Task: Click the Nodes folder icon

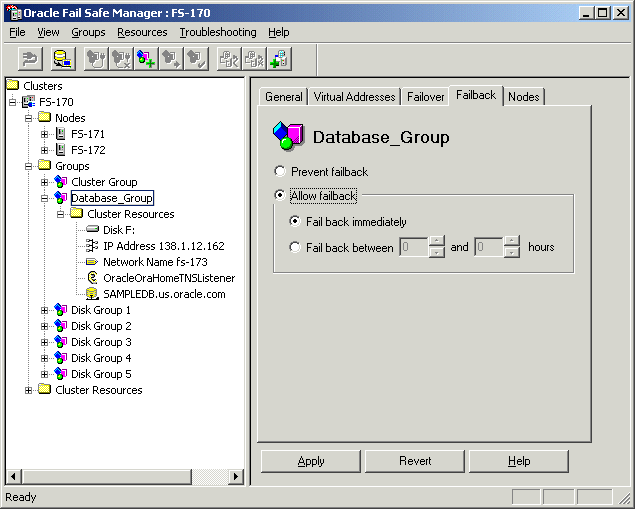Action: click(45, 117)
